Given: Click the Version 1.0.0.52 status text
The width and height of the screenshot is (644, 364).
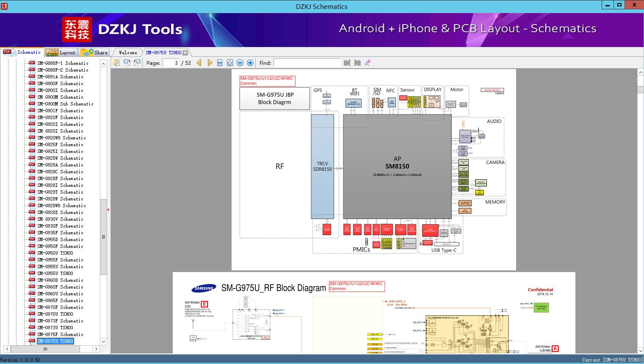Looking at the screenshot, I should tap(21, 360).
